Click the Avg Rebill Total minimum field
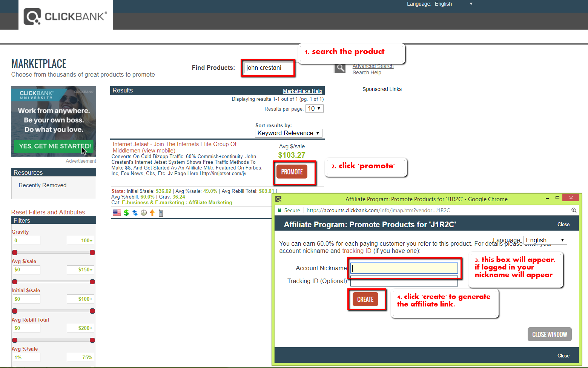The width and height of the screenshot is (588, 368). click(27, 328)
